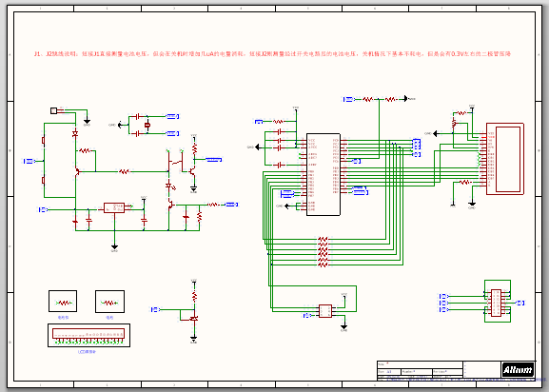This screenshot has width=549, height=392.
Task: Click the blue LCD label under the header box
Action: 87,352
